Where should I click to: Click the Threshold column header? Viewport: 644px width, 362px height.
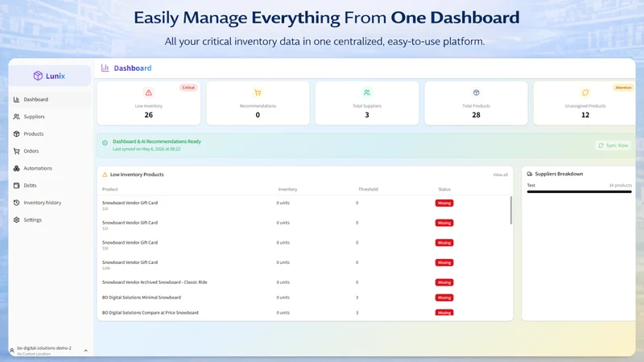(x=368, y=189)
